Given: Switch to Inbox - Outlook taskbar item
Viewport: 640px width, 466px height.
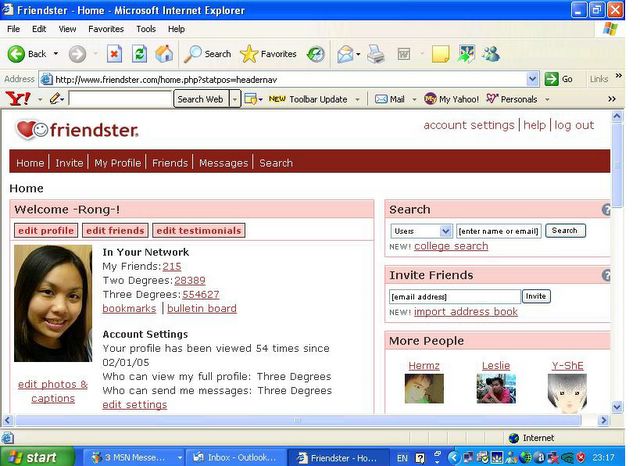Looking at the screenshot, I should (236, 457).
